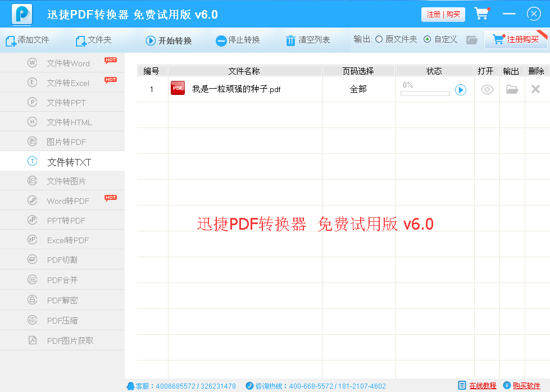Stop conversion with 停止转换 button
The width and height of the screenshot is (550, 392).
tap(238, 40)
